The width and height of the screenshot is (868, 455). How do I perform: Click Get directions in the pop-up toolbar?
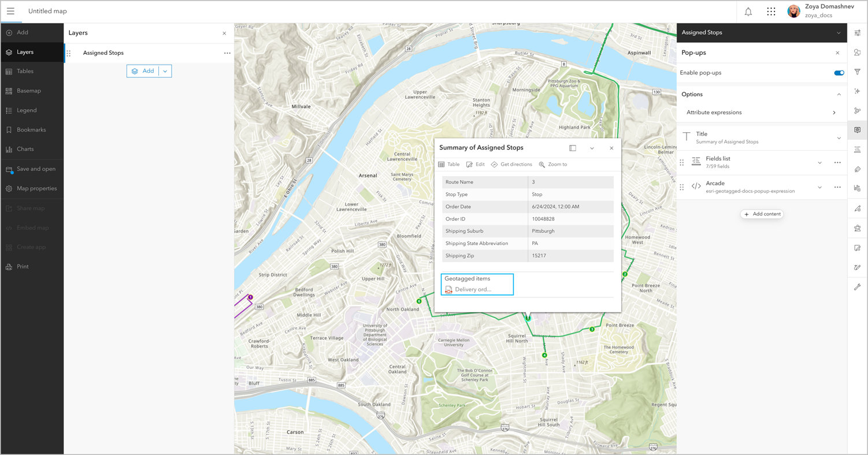tap(511, 164)
